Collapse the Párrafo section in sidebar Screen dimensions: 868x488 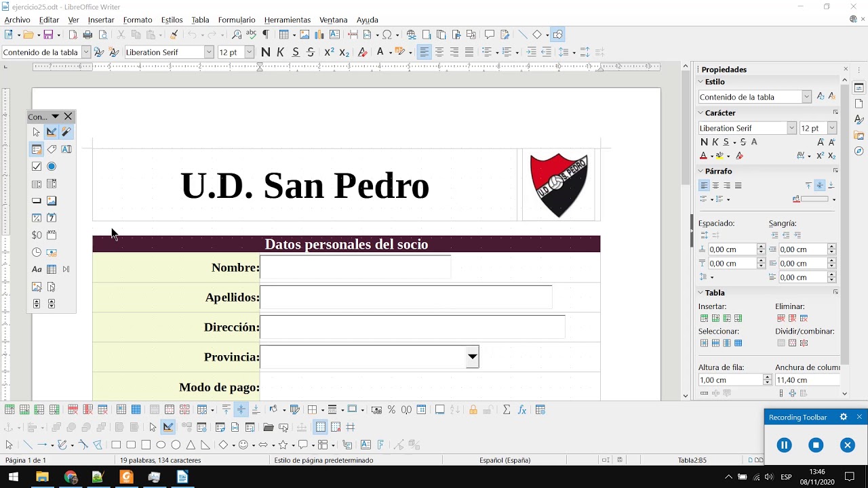coord(701,171)
